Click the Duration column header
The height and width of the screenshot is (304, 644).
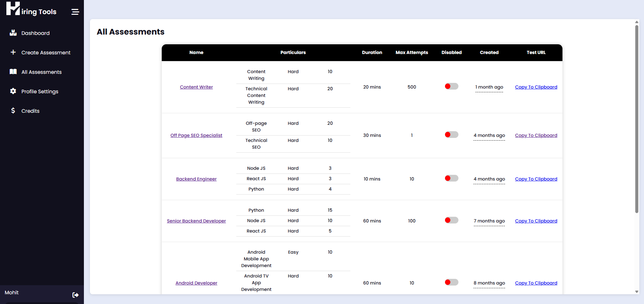(x=372, y=52)
